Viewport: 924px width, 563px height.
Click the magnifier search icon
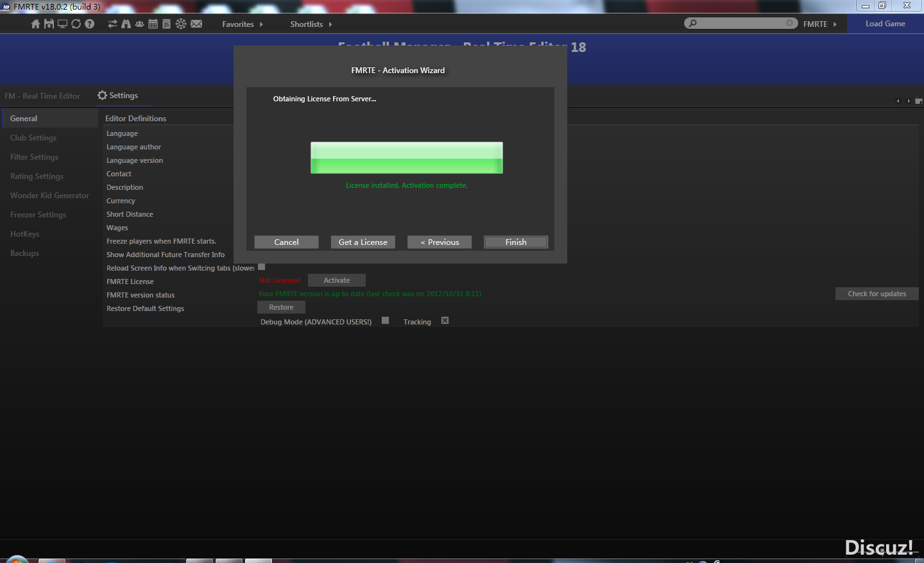[692, 23]
